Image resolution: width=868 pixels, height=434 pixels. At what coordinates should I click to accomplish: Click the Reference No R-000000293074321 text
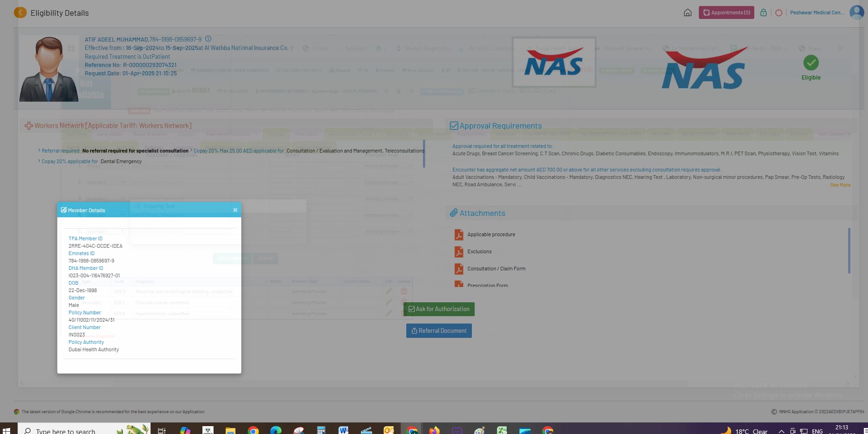[x=130, y=65]
